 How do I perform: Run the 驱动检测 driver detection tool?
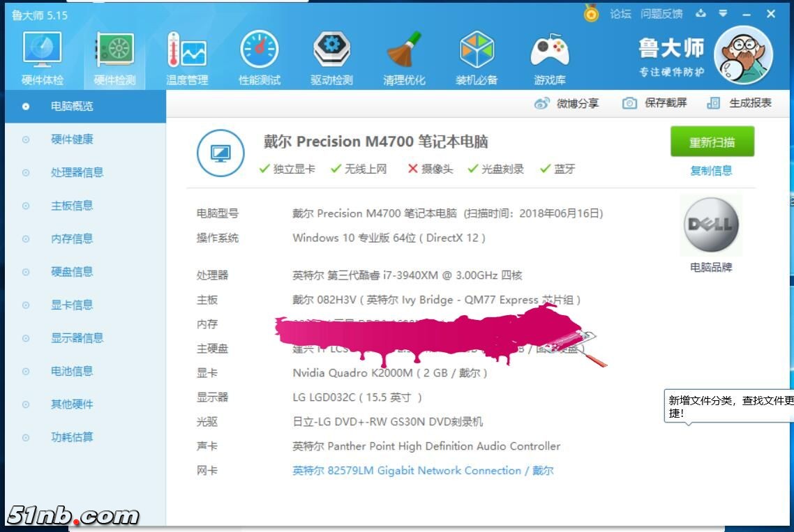tap(331, 56)
